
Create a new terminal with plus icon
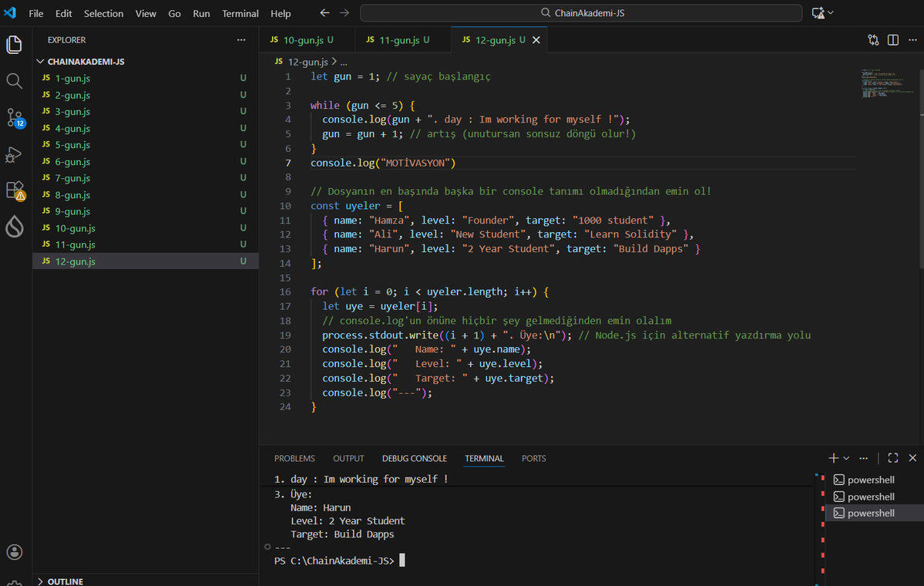(833, 458)
